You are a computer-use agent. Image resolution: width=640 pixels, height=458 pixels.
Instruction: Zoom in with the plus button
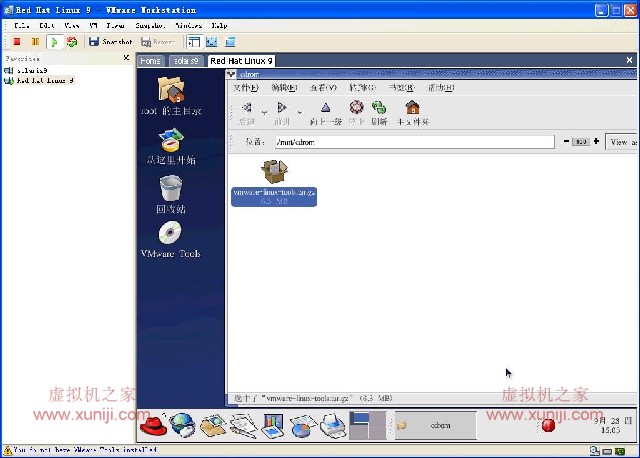(x=596, y=141)
